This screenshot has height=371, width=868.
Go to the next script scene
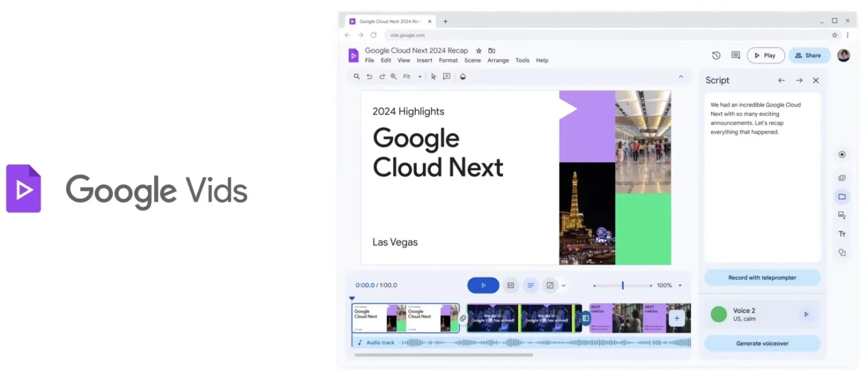(799, 80)
